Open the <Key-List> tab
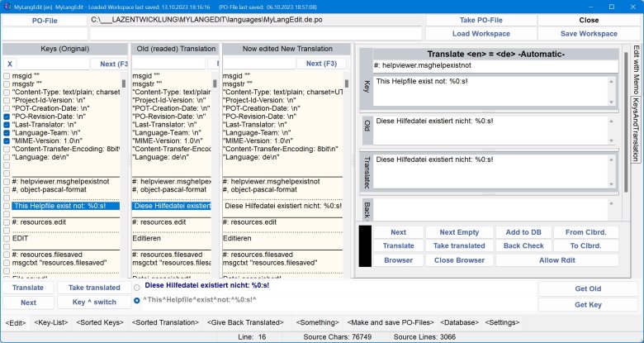Image resolution: width=644 pixels, height=343 pixels. pos(57,322)
